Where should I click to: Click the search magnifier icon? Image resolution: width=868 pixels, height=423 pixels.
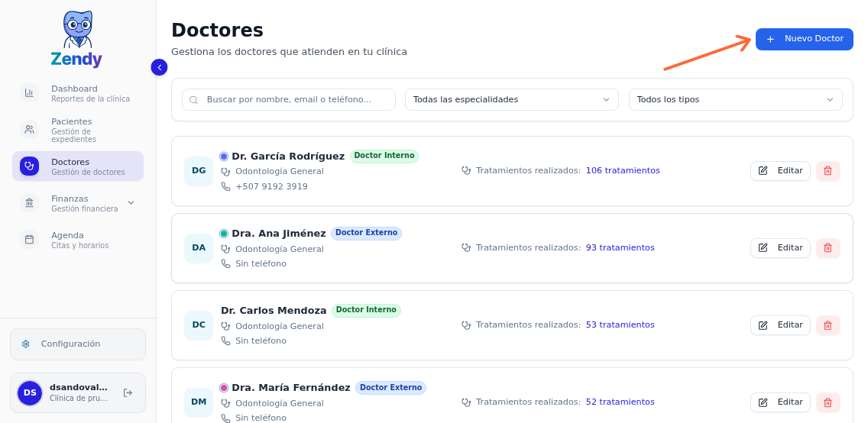(194, 100)
